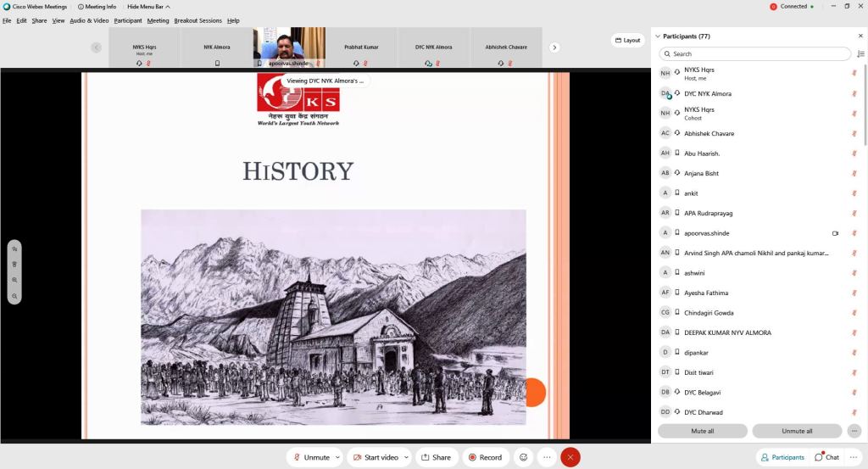Close the Participants panel
868x469 pixels.
tap(860, 36)
